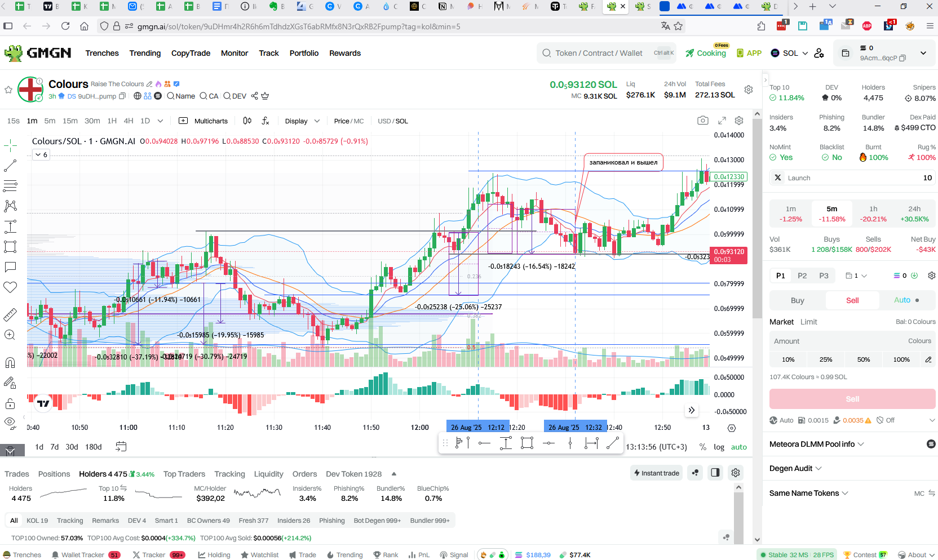Open the go-to-date calendar icon
This screenshot has height=560, width=938.
pos(121,447)
